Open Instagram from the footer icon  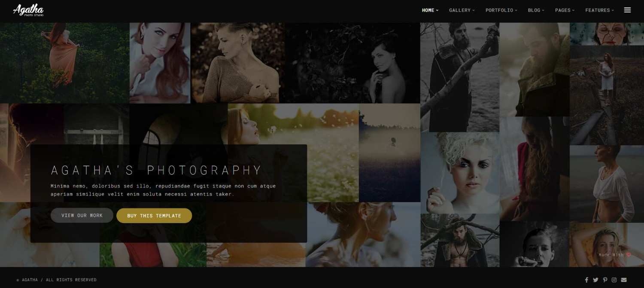point(614,279)
